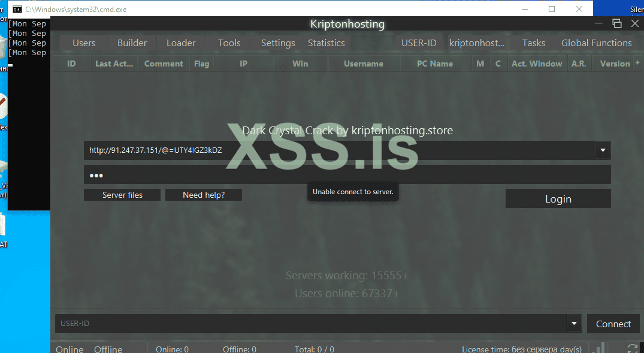Click the signal strength bars icon
This screenshot has width=644, height=353.
pos(599,348)
